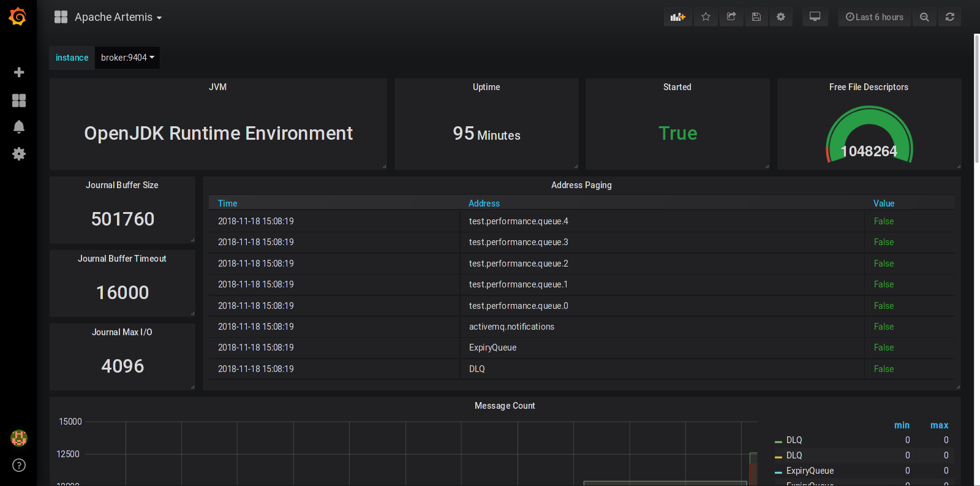Click the 16000 journal buffer timeout value
This screenshot has width=980, height=486.
coord(123,293)
